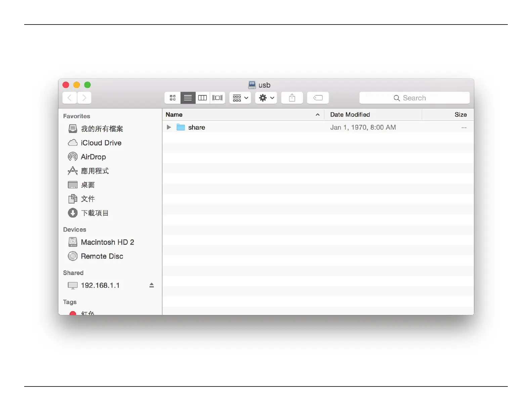532x411 pixels.
Task: Click the usb drive icon in title bar
Action: pos(252,85)
